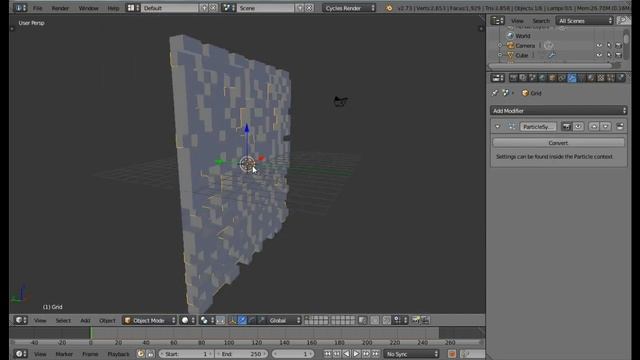The image size is (640, 360).
Task: Jump to the first frame
Action: pos(327,354)
